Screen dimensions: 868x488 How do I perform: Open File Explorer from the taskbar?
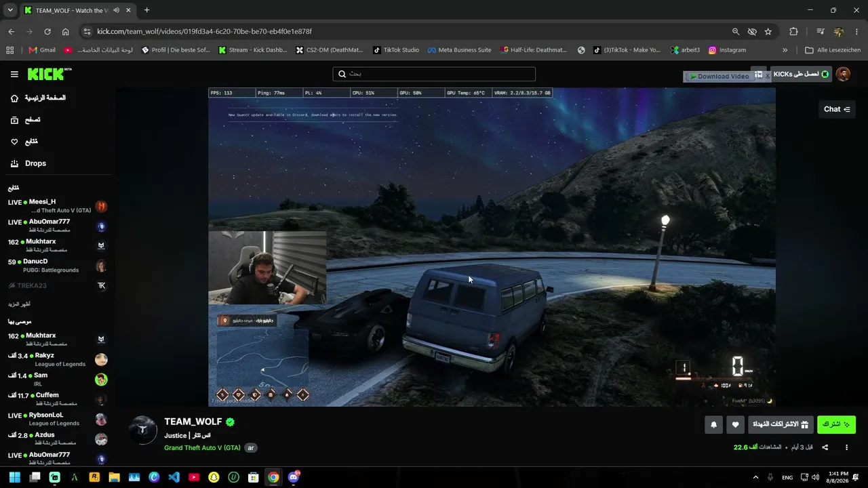pyautogui.click(x=114, y=477)
